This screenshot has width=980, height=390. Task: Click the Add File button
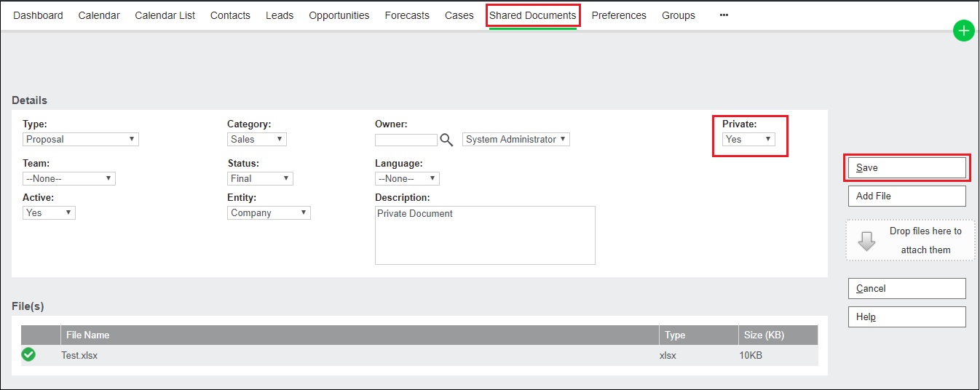[x=906, y=196]
